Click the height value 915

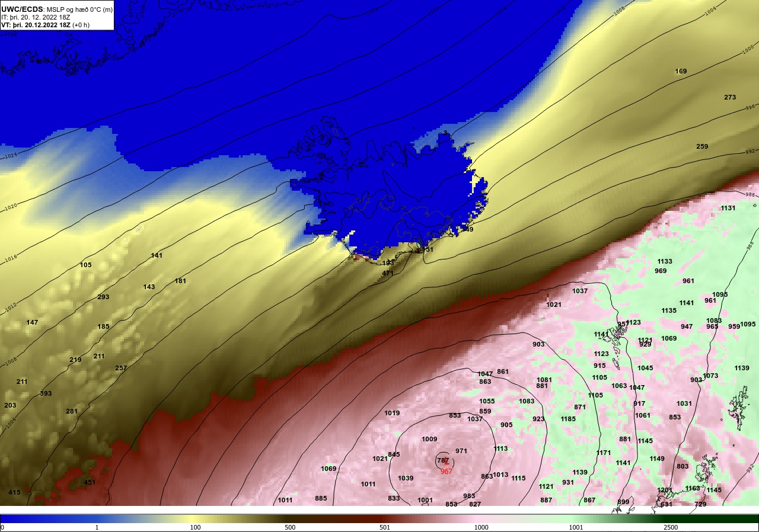(x=599, y=366)
